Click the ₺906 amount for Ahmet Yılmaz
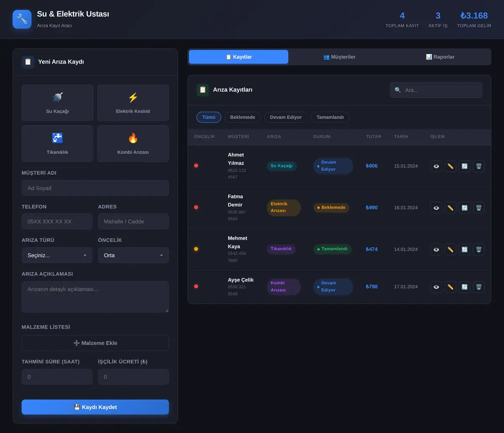The width and height of the screenshot is (504, 433). click(x=372, y=166)
